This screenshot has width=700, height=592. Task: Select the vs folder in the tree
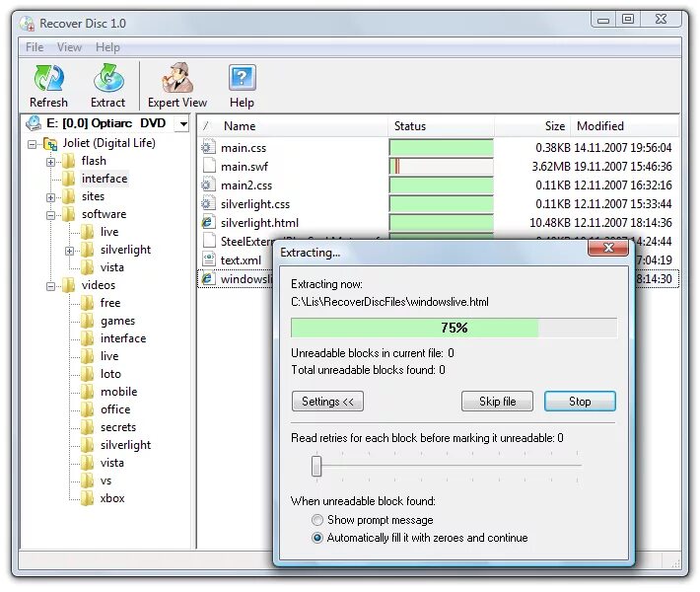105,481
